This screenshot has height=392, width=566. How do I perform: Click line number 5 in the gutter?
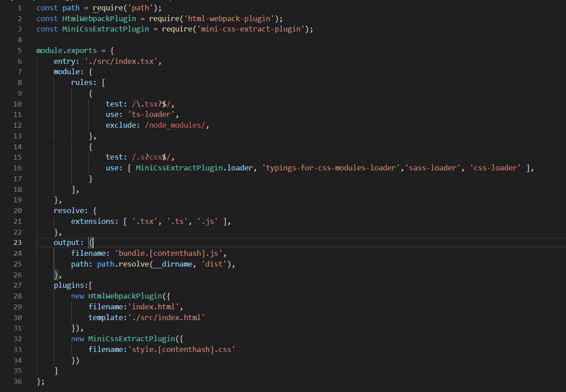pyautogui.click(x=20, y=51)
